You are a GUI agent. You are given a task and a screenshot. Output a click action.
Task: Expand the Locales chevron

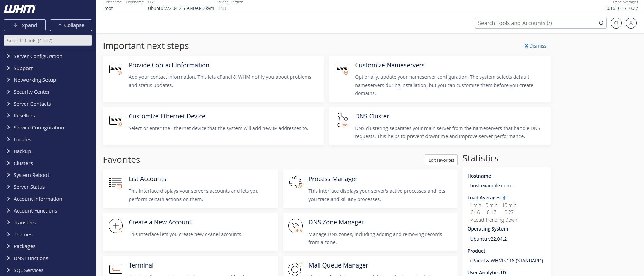pyautogui.click(x=8, y=139)
